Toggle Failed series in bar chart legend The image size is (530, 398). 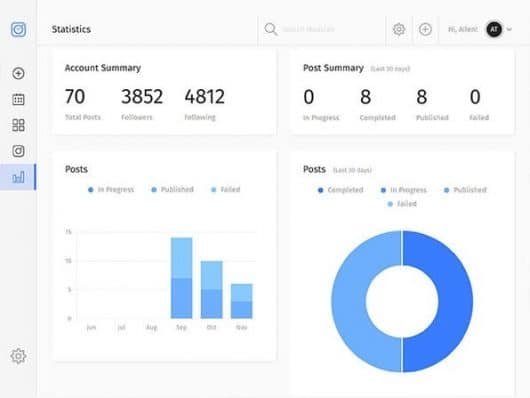[225, 190]
